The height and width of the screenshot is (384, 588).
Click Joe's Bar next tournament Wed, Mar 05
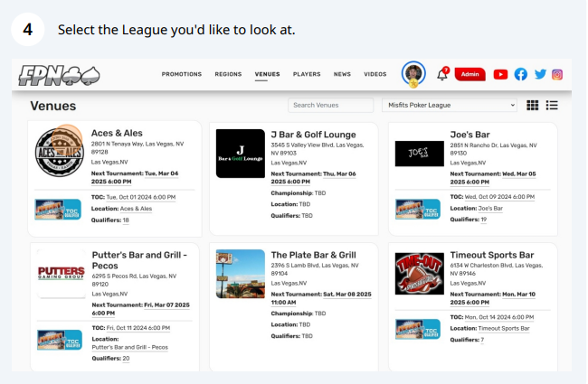coord(493,178)
